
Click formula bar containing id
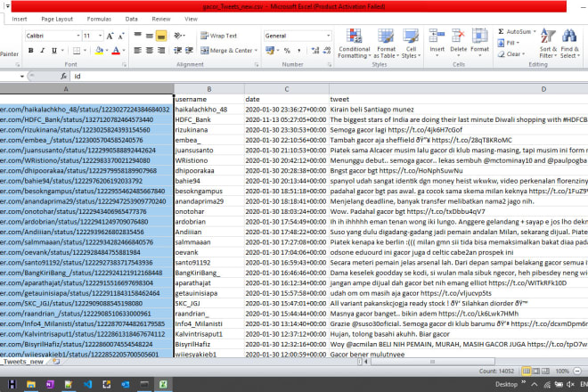(x=330, y=76)
